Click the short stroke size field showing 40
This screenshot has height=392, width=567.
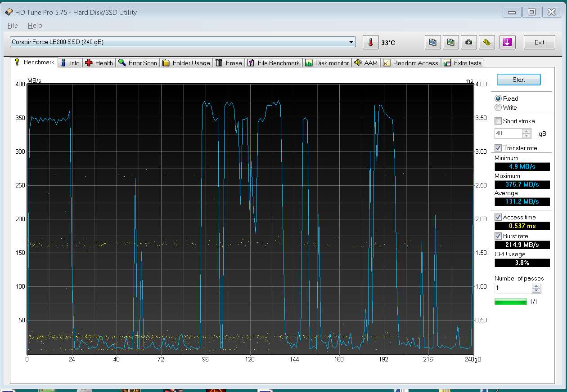tap(508, 134)
